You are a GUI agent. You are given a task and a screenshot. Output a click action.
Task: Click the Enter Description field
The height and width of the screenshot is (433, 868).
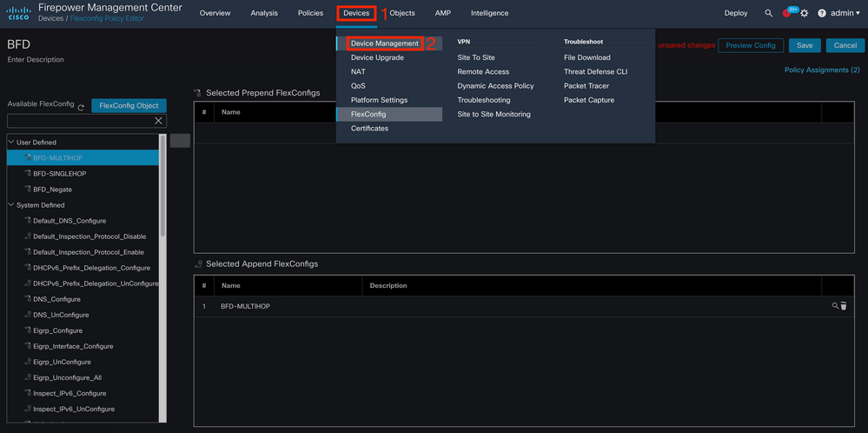(x=36, y=59)
